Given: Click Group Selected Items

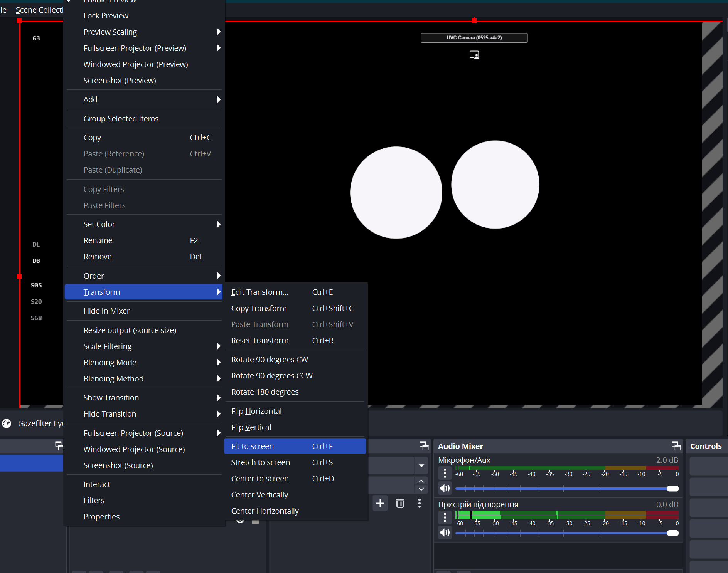Looking at the screenshot, I should pos(121,118).
